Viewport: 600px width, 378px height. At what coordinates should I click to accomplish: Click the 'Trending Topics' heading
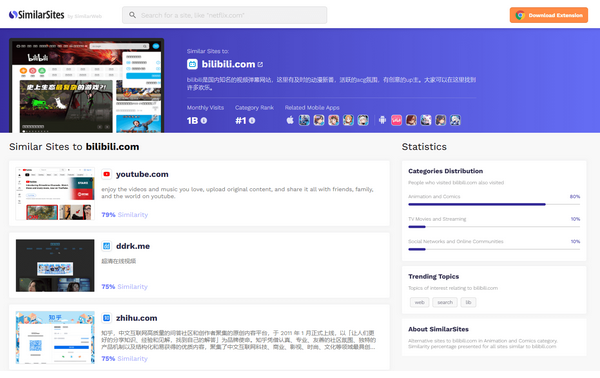[x=434, y=276]
